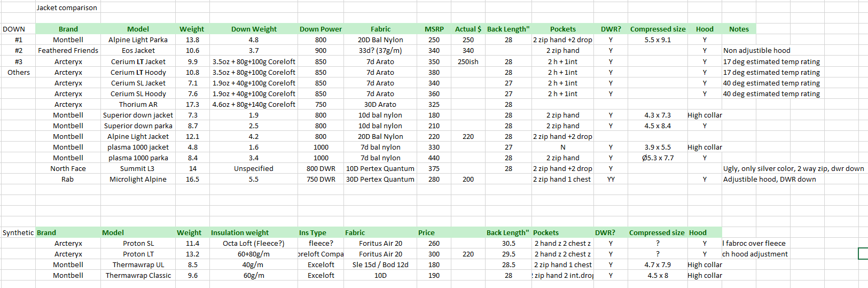Select the Down Power column header
The height and width of the screenshot is (288, 868).
(320, 29)
